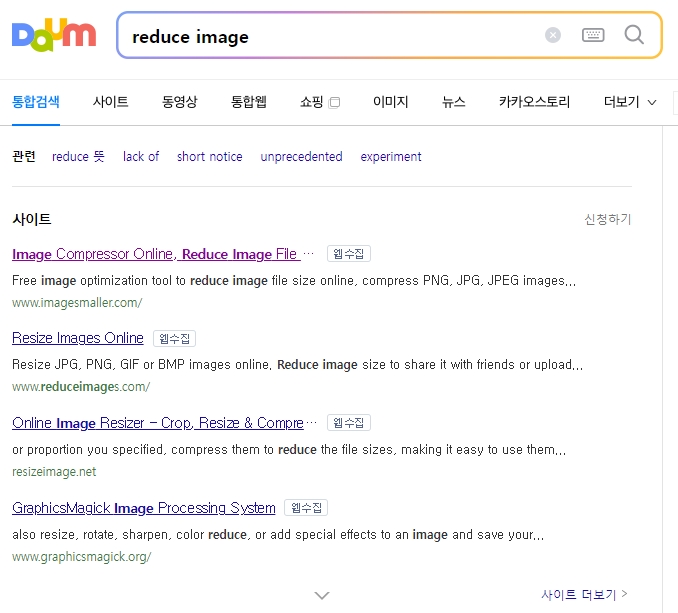Open the virtual keyboard icon in the search bar
Viewport: 678px width, 613px height.
click(x=593, y=35)
